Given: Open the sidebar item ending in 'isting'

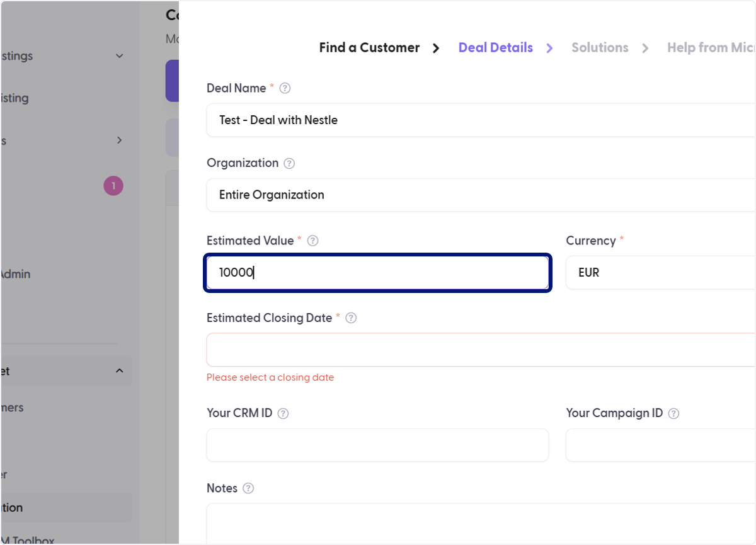Looking at the screenshot, I should pyautogui.click(x=14, y=98).
